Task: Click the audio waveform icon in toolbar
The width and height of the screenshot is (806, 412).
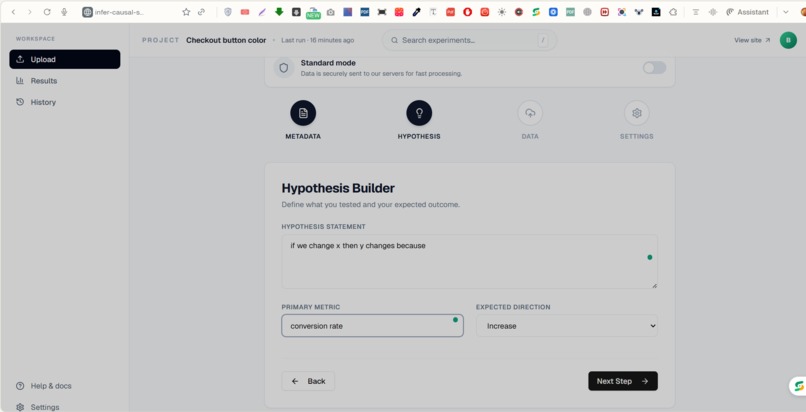Action: pyautogui.click(x=712, y=12)
